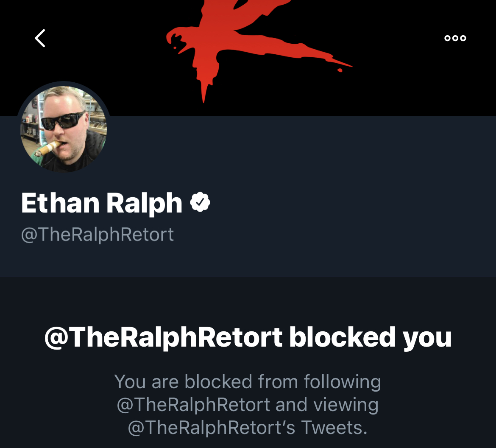Tap the words 'blocked you' in heading
The height and width of the screenshot is (448, 496).
tap(371, 338)
